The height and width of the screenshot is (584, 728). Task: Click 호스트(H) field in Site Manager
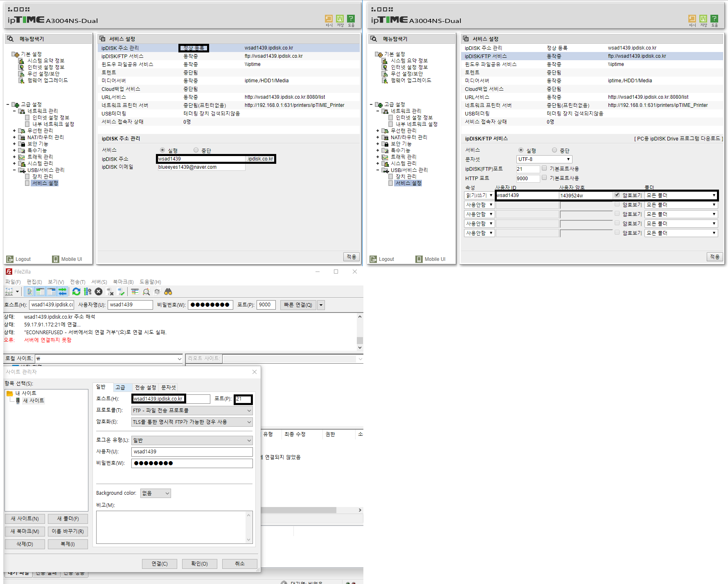[x=171, y=399]
